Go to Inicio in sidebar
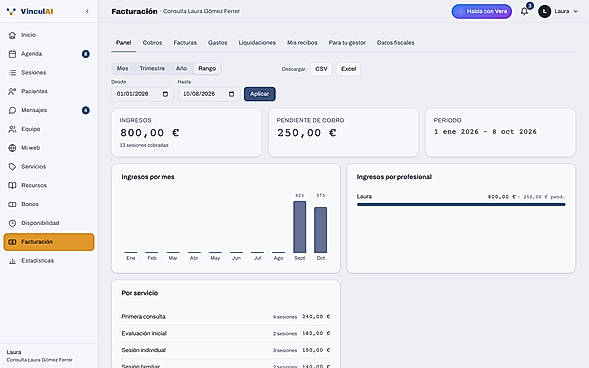Viewport: 589px width, 368px height. click(x=49, y=35)
